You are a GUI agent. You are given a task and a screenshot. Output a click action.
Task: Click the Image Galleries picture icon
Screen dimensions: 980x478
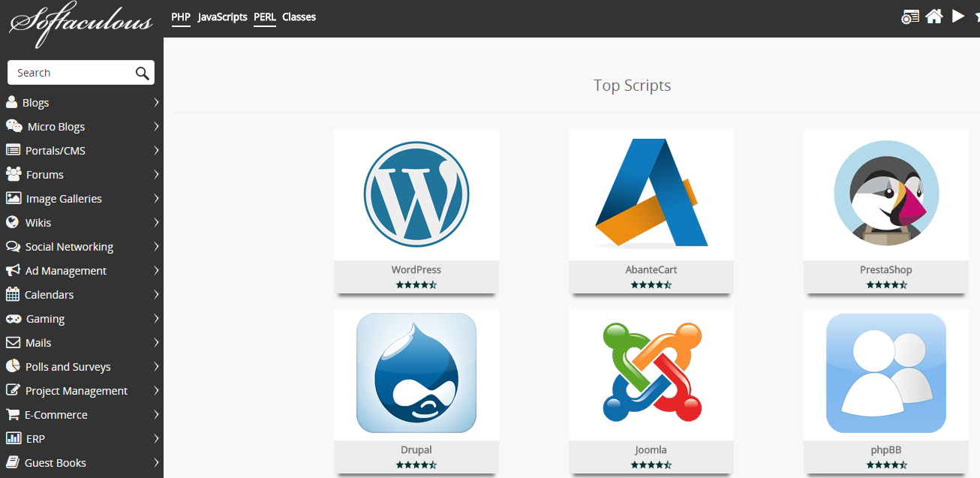pyautogui.click(x=13, y=198)
